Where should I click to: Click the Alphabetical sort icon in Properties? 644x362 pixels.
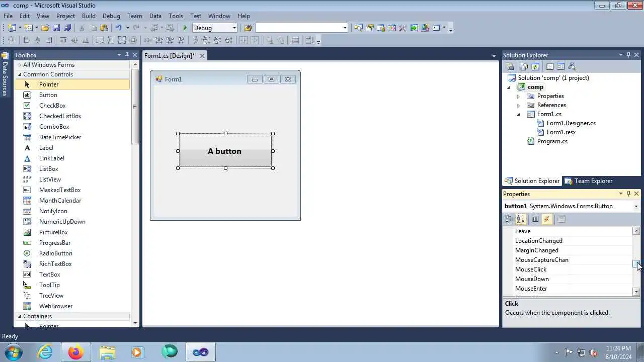pos(521,219)
